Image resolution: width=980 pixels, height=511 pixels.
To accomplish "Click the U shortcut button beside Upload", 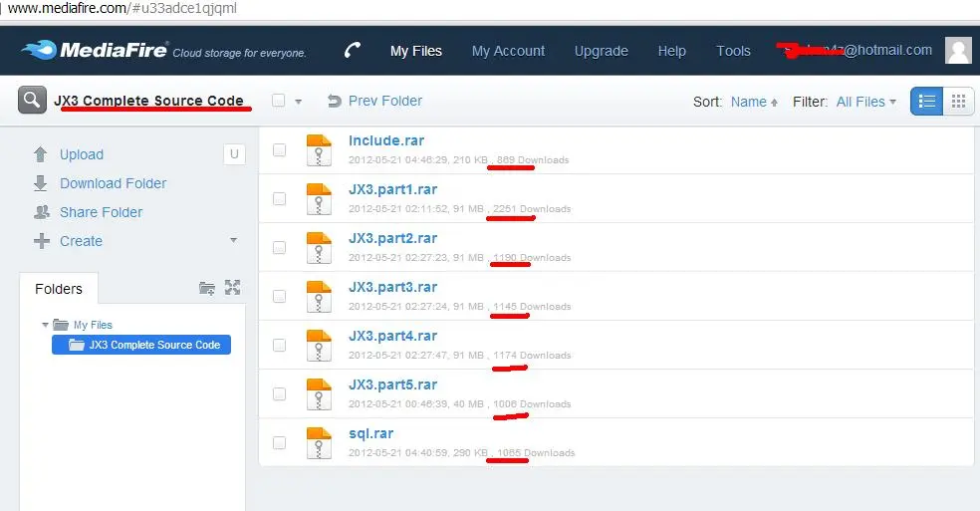I will tap(234, 154).
